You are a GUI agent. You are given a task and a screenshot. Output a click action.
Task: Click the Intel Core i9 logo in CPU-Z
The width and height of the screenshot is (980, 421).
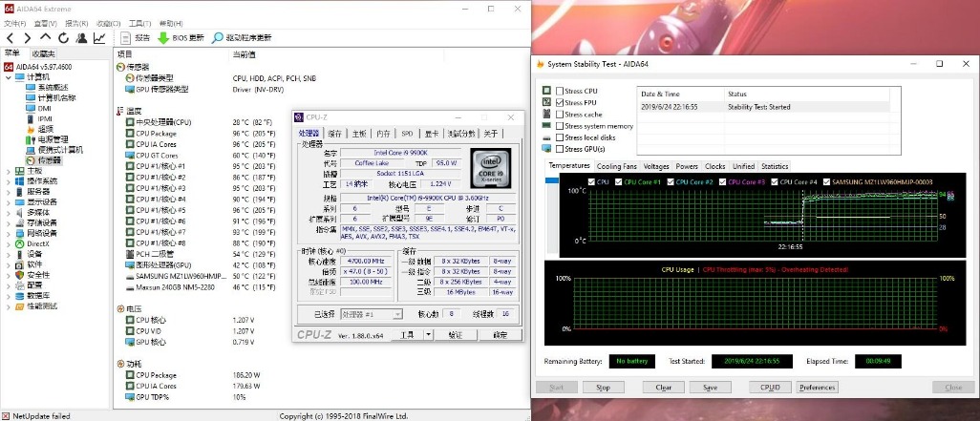(x=491, y=168)
